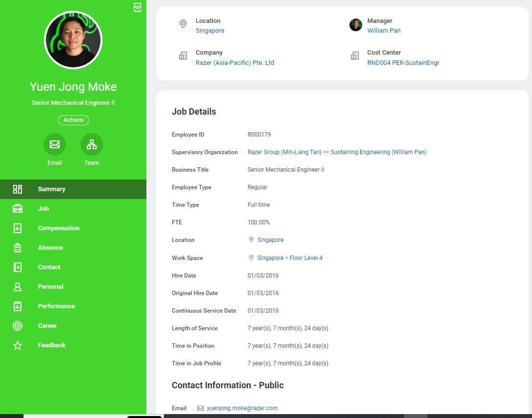This screenshot has width=532, height=418.
Task: Click Yuen Jong Moke's profile photo
Action: [x=73, y=40]
